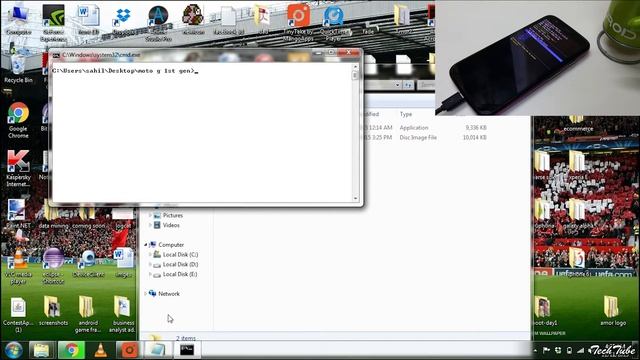640x360 pixels.
Task: Select the row sized 9,336 KB
Action: (x=424, y=128)
